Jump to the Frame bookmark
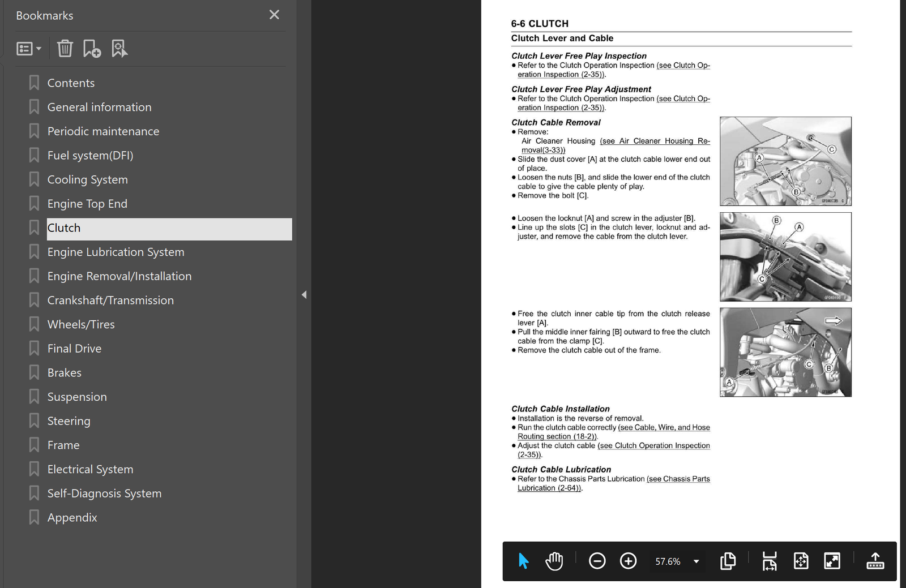 tap(63, 445)
